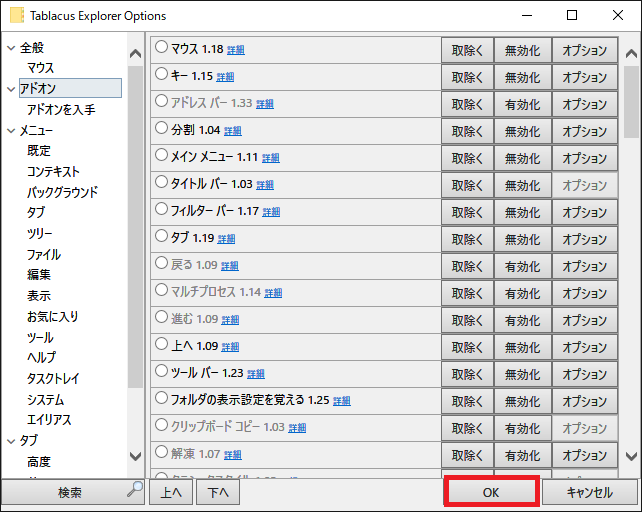The image size is (642, 512).
Task: Click the 検索 button
Action: click(x=73, y=492)
